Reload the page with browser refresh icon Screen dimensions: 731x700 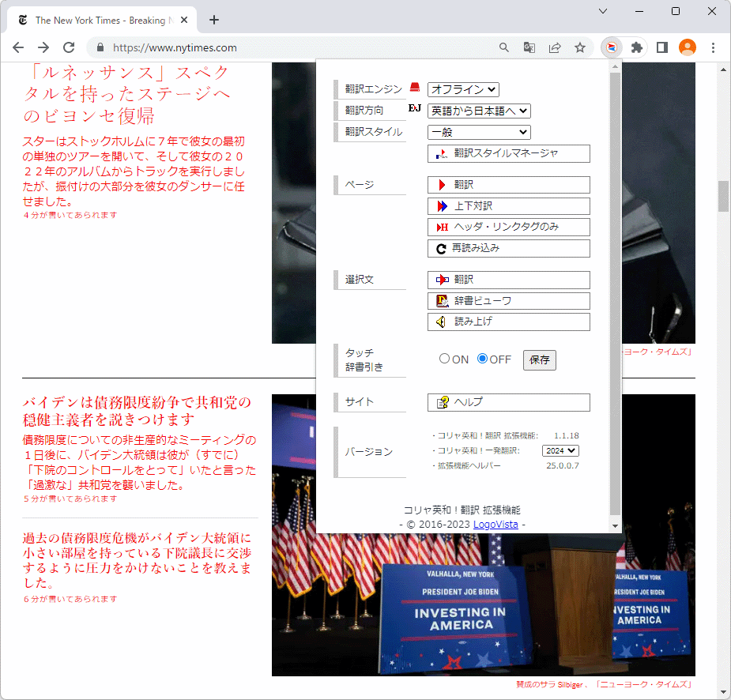point(69,47)
